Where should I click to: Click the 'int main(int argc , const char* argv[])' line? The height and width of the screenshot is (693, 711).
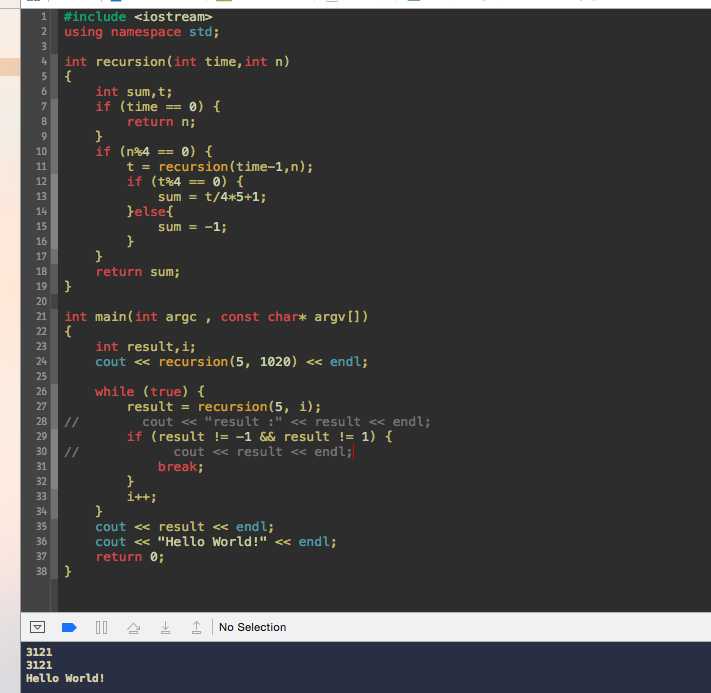click(216, 317)
